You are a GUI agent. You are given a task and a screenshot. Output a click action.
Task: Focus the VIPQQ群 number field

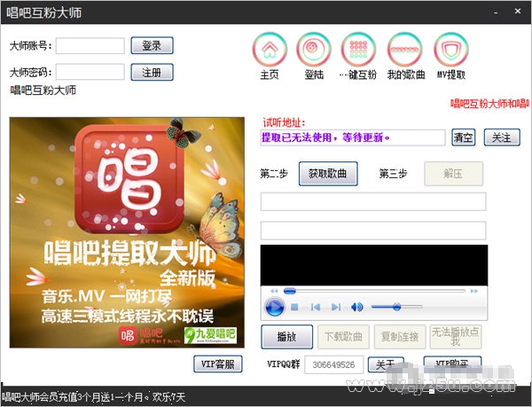[334, 365]
